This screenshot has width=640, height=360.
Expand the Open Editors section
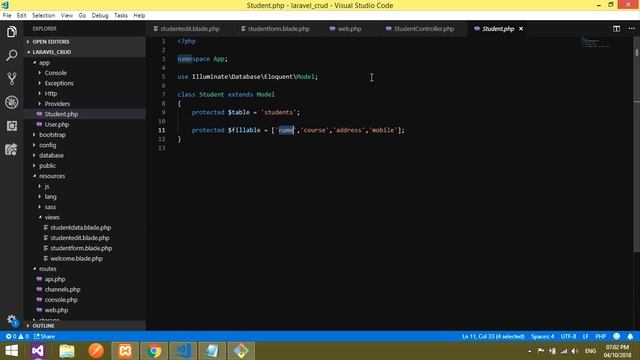[x=85, y=42]
